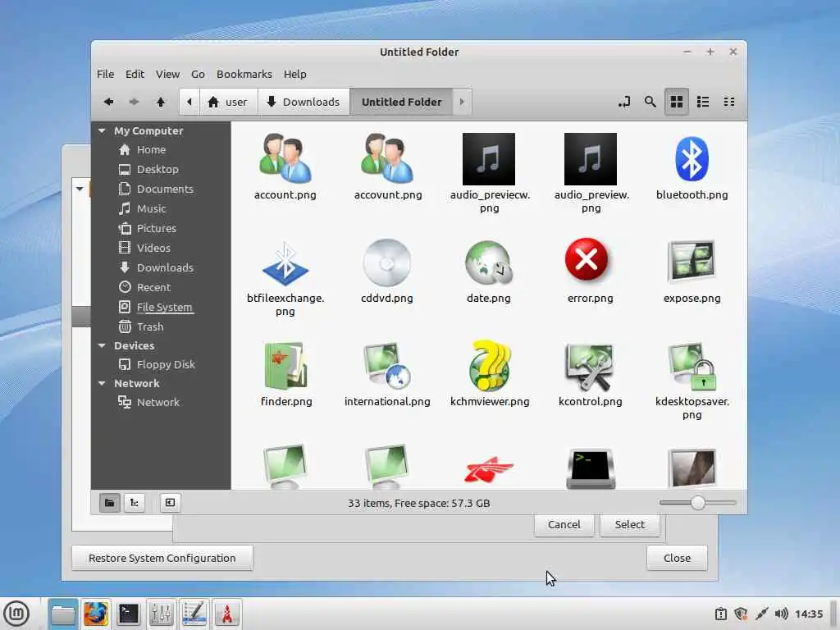Select bluetooth.png file icon
The width and height of the screenshot is (840, 630).
click(x=692, y=159)
